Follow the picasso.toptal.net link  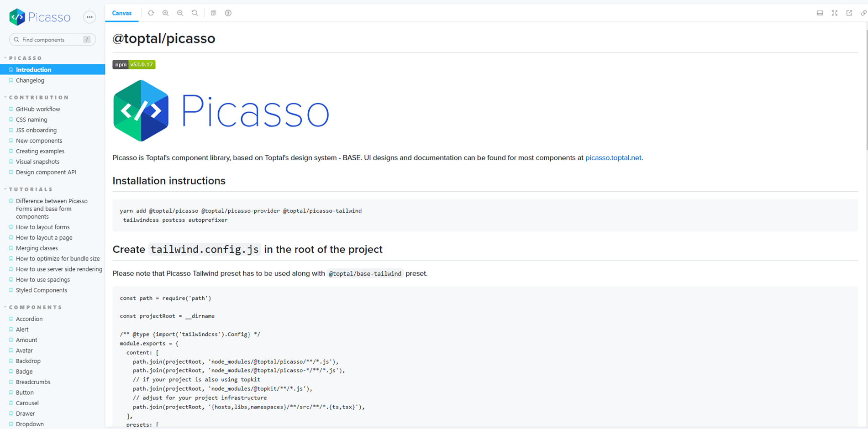613,158
